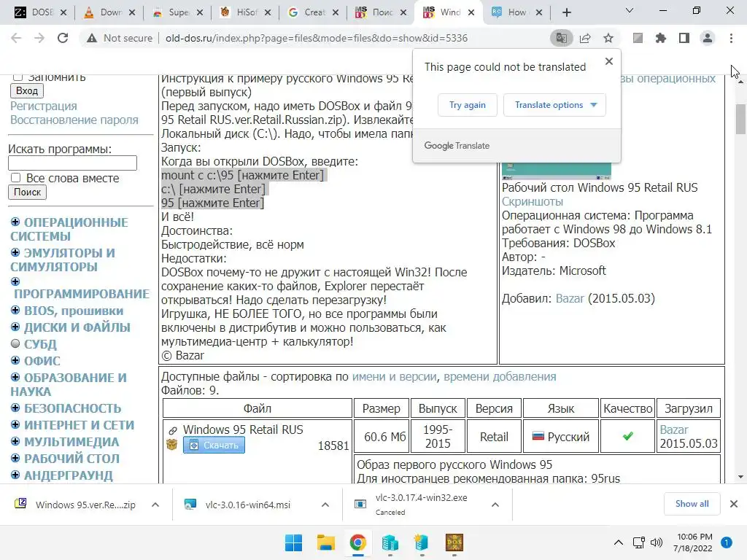Open Windows Start menu
Screen dimensions: 747x560
coord(293,542)
